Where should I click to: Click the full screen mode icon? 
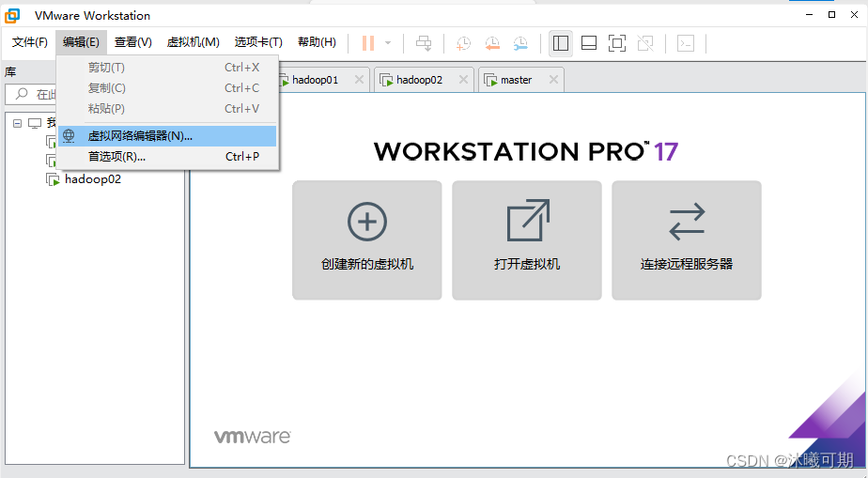pyautogui.click(x=617, y=43)
